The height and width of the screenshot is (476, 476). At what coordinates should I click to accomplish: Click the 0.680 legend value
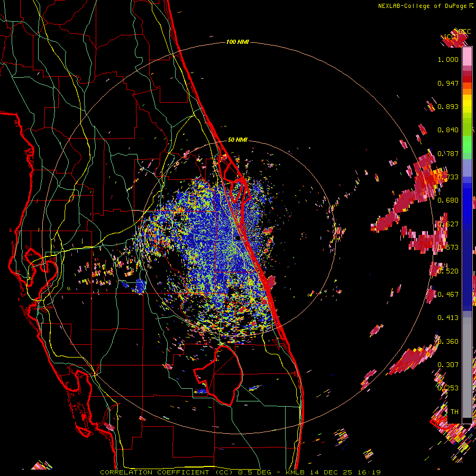pyautogui.click(x=448, y=200)
